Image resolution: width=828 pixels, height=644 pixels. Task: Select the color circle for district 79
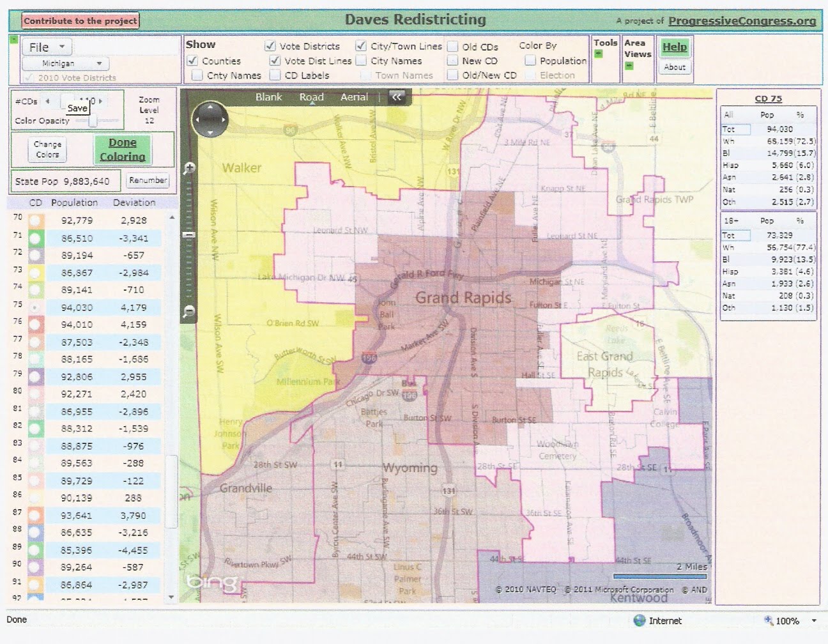pos(34,377)
